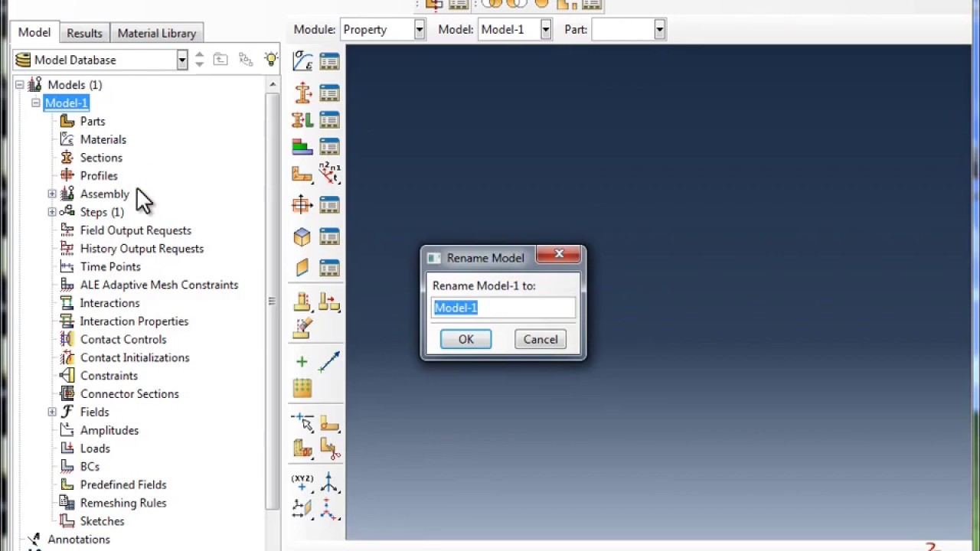Select Predefined Fields tree item
The width and height of the screenshot is (980, 551).
pos(123,484)
